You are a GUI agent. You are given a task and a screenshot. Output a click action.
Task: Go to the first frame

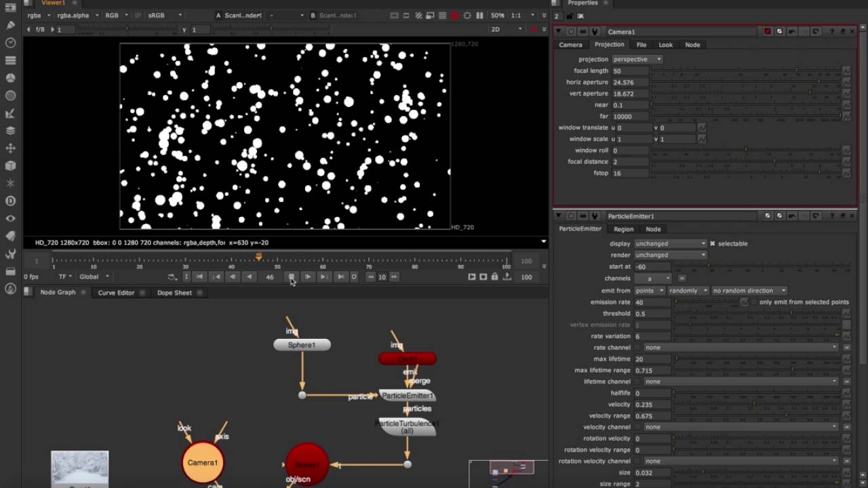[200, 277]
